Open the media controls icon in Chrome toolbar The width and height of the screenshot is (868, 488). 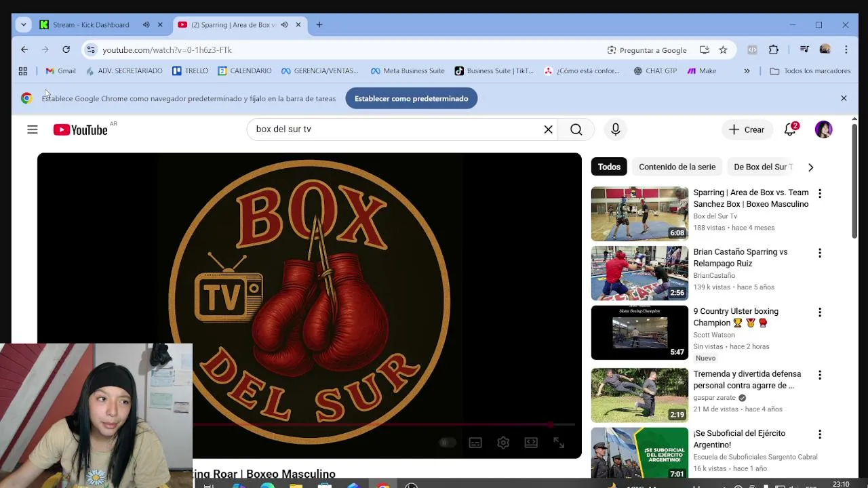804,49
